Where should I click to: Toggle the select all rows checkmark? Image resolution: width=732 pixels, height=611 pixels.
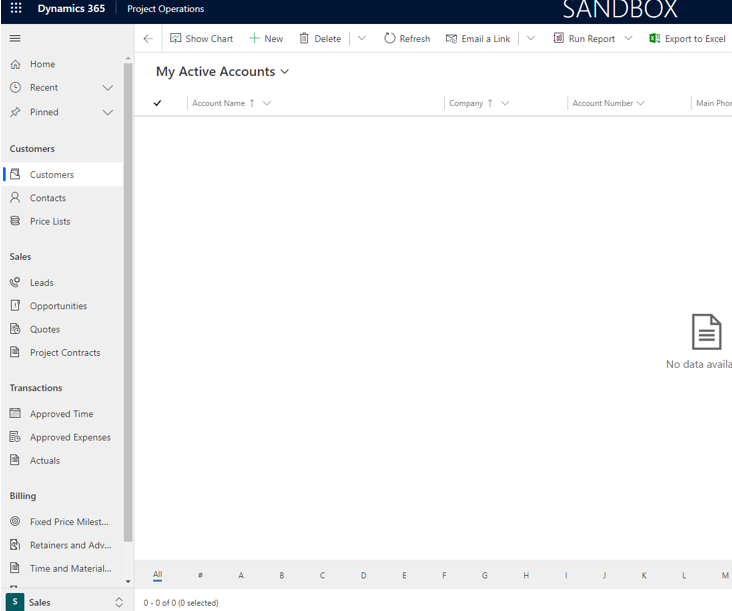[157, 103]
